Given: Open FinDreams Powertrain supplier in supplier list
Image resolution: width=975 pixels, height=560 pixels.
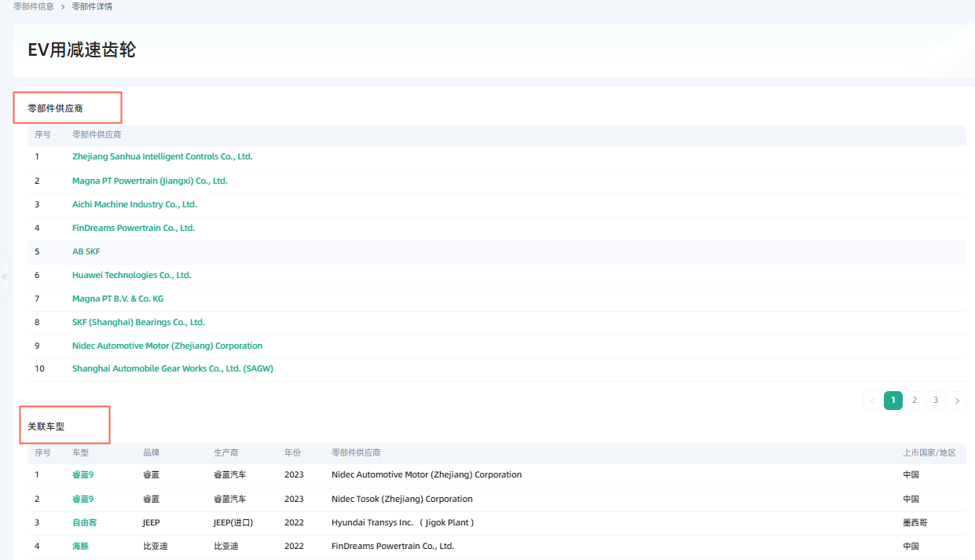Looking at the screenshot, I should [x=134, y=228].
